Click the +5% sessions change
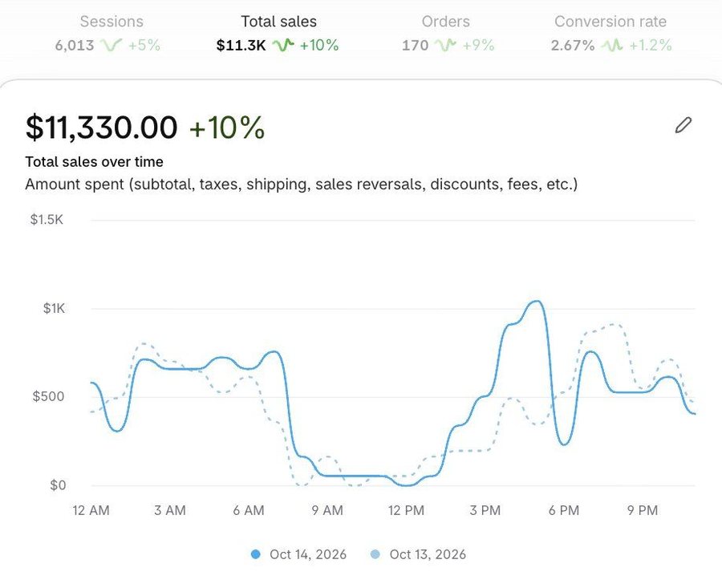The height and width of the screenshot is (588, 722). 144,45
